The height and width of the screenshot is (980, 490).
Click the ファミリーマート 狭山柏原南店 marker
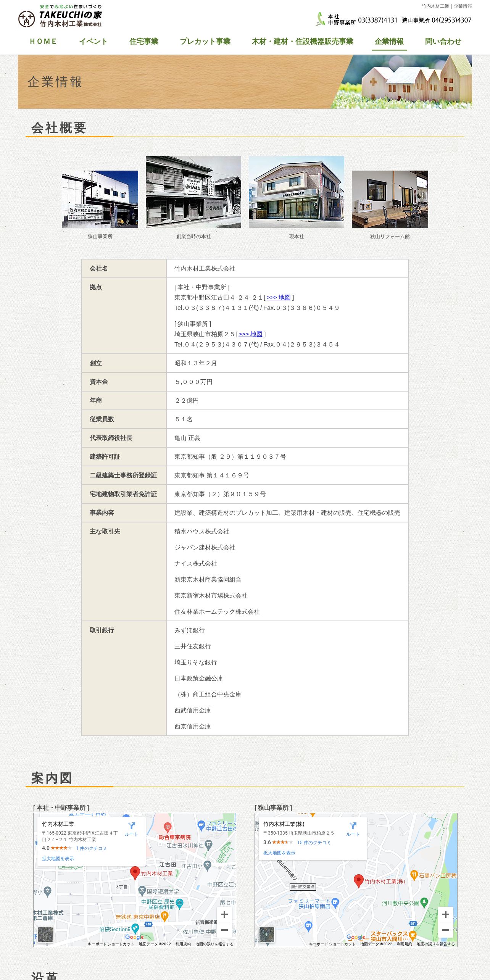click(x=335, y=903)
